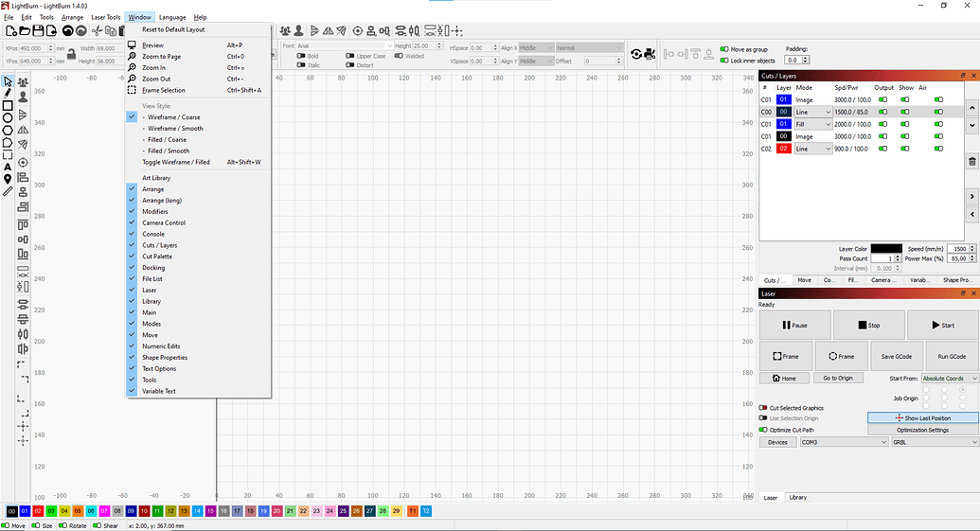This screenshot has height=531, width=980.
Task: Click the Save GCode button
Action: [896, 356]
